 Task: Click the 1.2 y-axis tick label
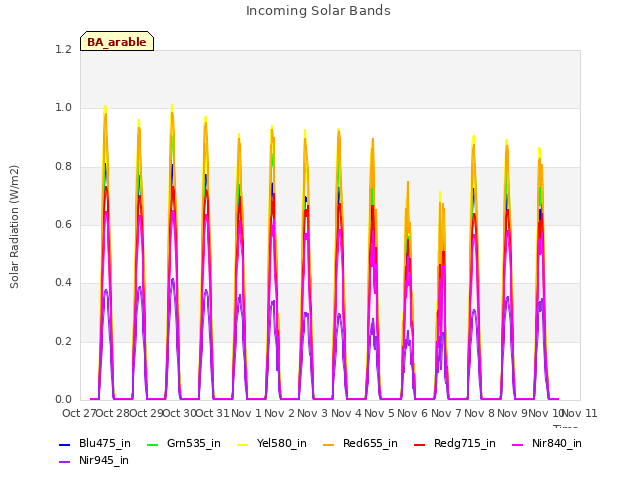[63, 49]
